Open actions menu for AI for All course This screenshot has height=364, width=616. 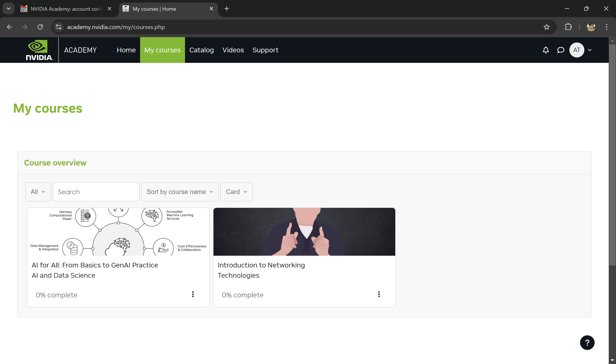click(193, 294)
